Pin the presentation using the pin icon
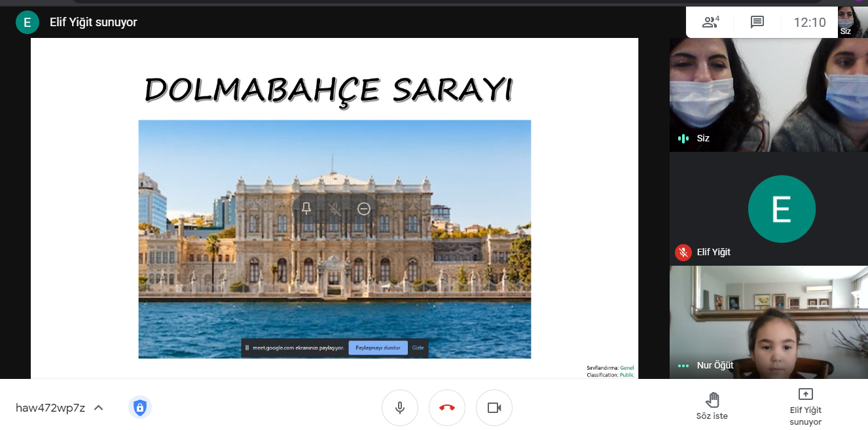 click(x=306, y=209)
